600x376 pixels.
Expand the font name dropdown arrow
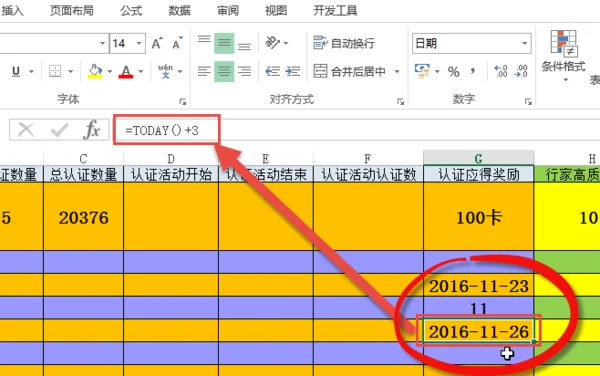coord(102,43)
